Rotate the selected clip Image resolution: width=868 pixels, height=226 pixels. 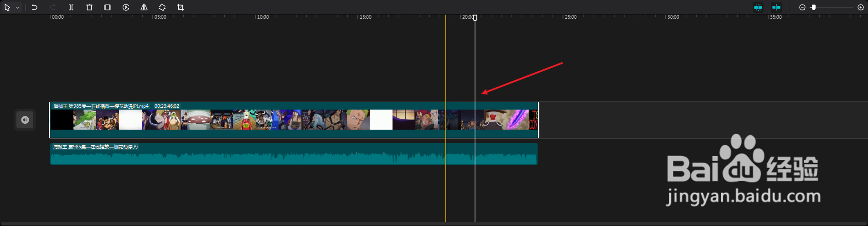pyautogui.click(x=162, y=7)
